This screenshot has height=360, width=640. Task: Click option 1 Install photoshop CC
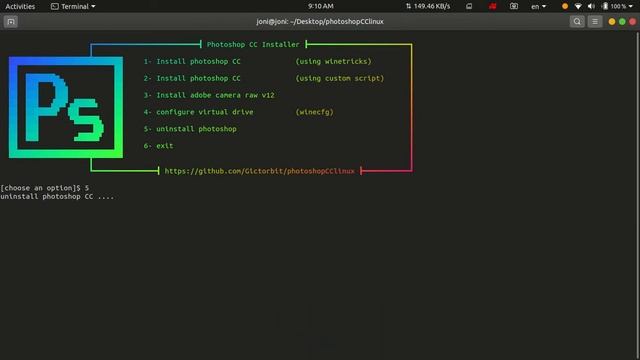click(x=192, y=61)
